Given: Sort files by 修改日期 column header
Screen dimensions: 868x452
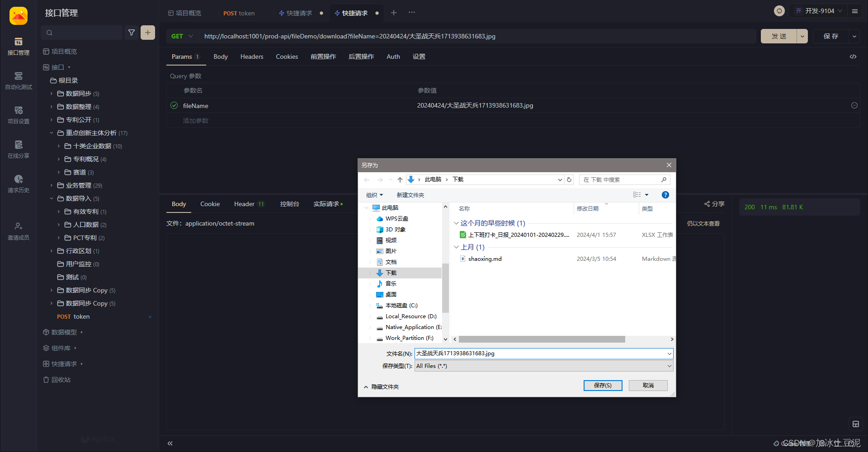Looking at the screenshot, I should click(588, 208).
